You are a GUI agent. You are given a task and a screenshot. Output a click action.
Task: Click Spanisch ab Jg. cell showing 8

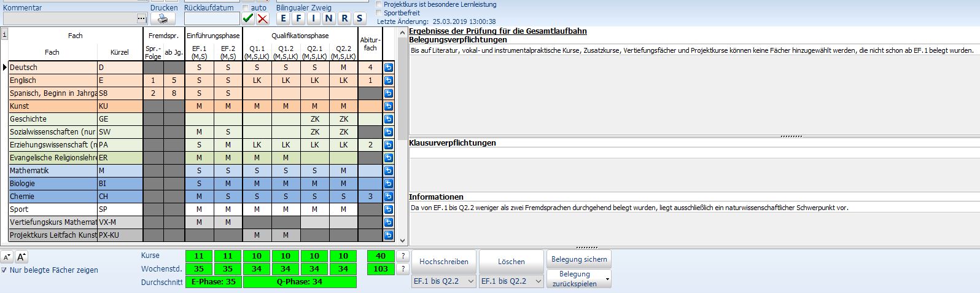pyautogui.click(x=174, y=93)
